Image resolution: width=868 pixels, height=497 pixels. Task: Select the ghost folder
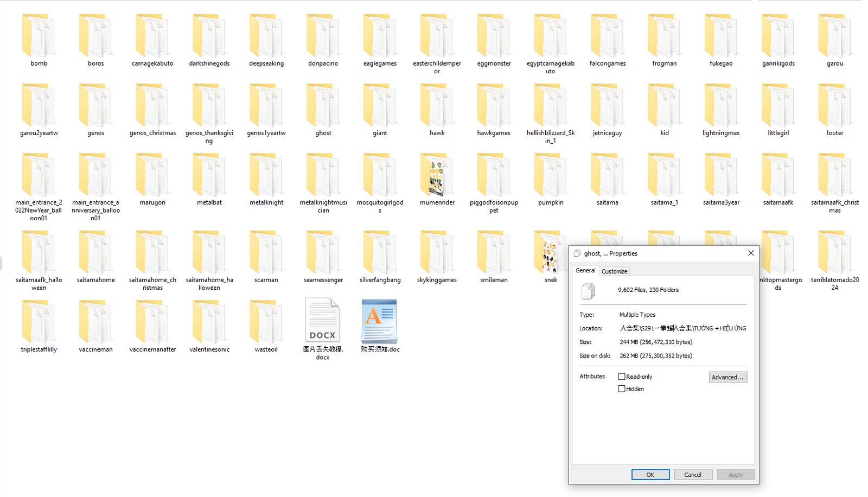coord(323,106)
